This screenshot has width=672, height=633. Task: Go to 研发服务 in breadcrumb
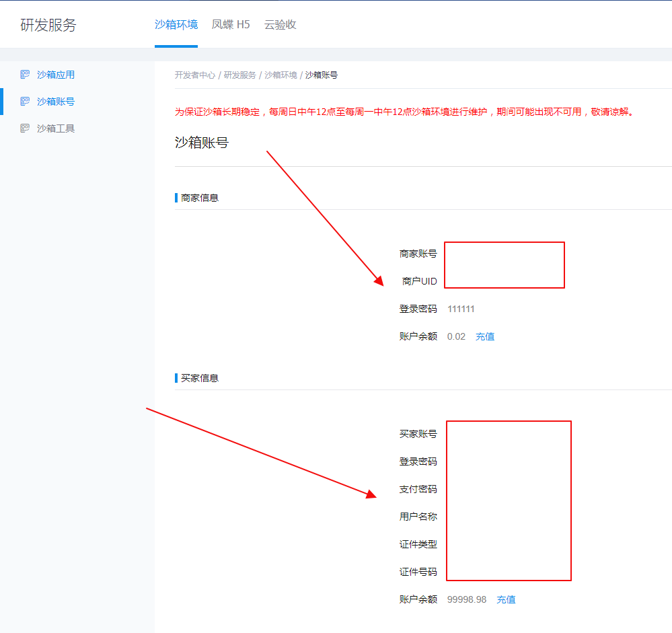pos(239,75)
